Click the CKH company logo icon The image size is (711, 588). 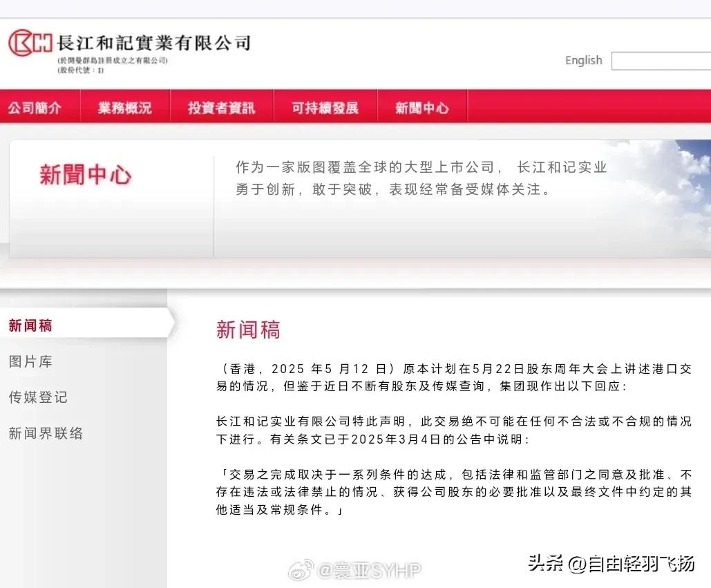[30, 43]
